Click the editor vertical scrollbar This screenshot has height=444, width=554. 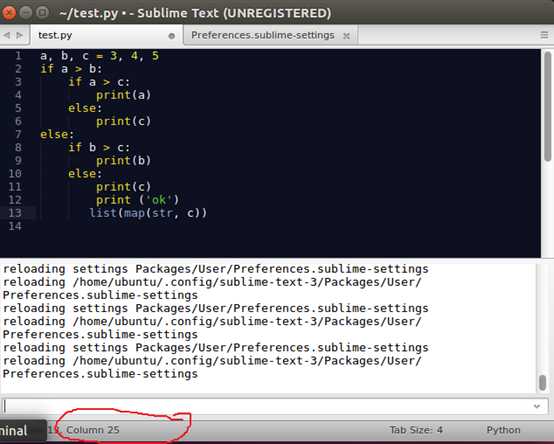coord(548,106)
